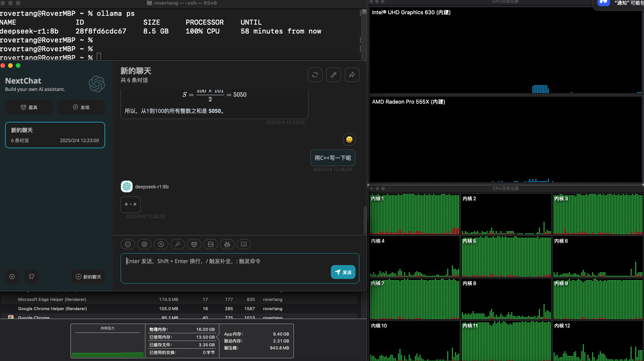Image resolution: width=644 pixels, height=361 pixels.
Task: Click the 发送 send button
Action: click(343, 272)
